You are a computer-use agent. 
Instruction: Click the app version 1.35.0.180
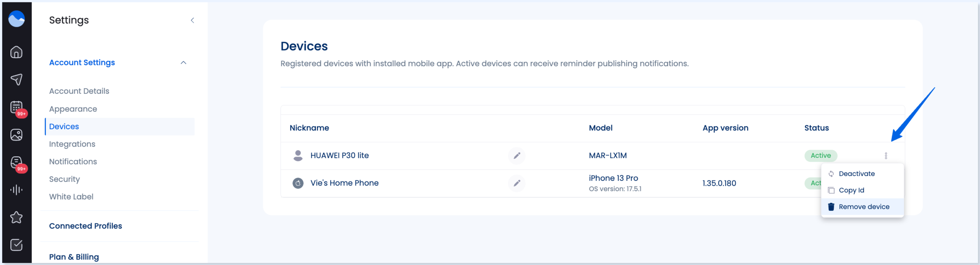720,183
